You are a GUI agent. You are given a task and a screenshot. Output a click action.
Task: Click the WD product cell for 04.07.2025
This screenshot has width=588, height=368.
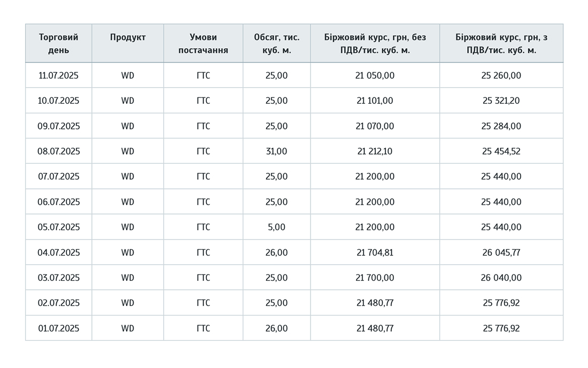(x=128, y=252)
